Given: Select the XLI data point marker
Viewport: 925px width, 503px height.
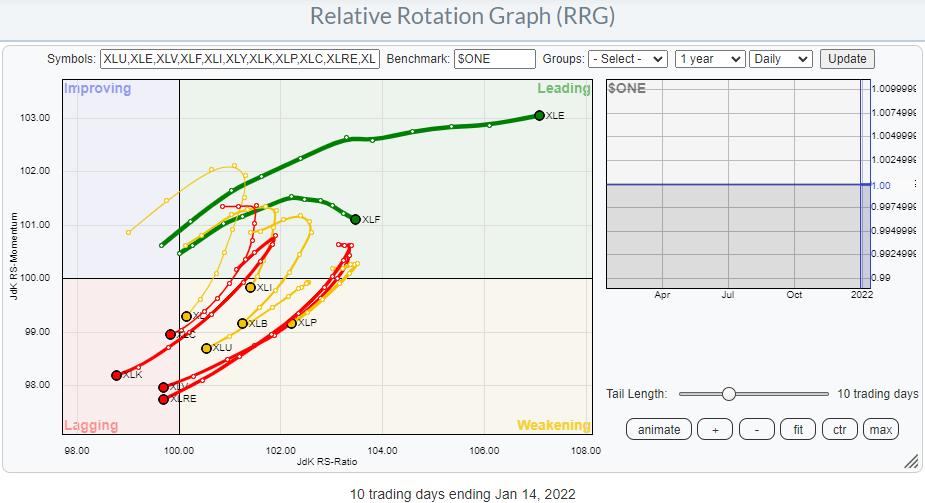Looking at the screenshot, I should click(250, 287).
